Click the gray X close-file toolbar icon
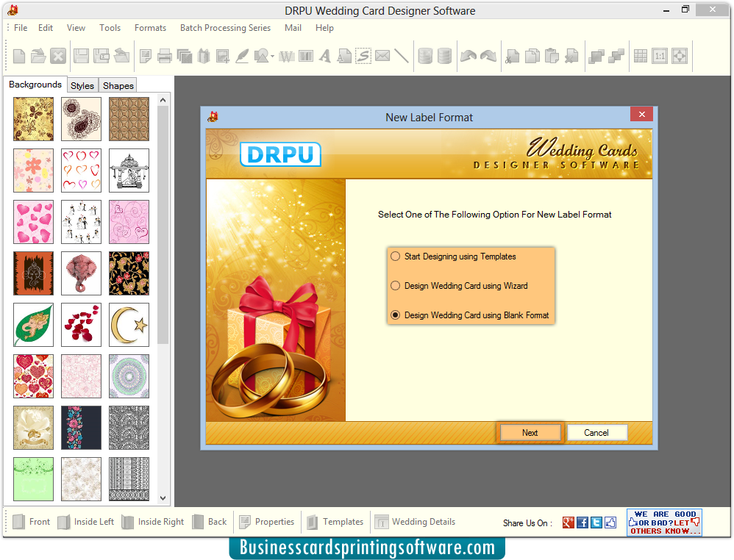This screenshot has width=734, height=560. [x=58, y=56]
